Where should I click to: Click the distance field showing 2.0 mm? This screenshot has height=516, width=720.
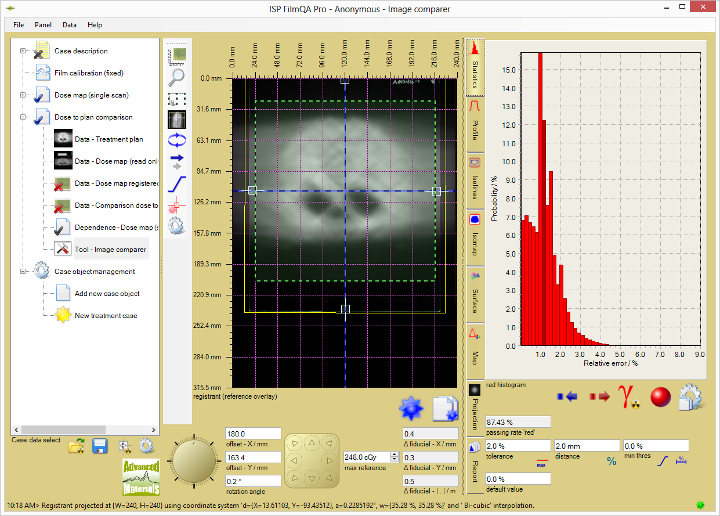tap(587, 446)
